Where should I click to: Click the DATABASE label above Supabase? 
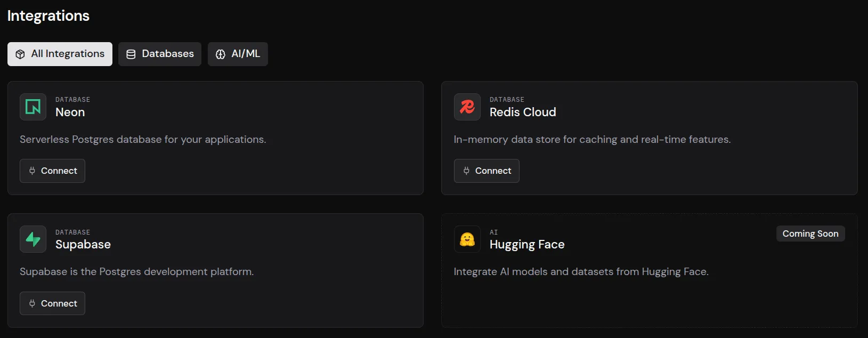click(x=72, y=232)
